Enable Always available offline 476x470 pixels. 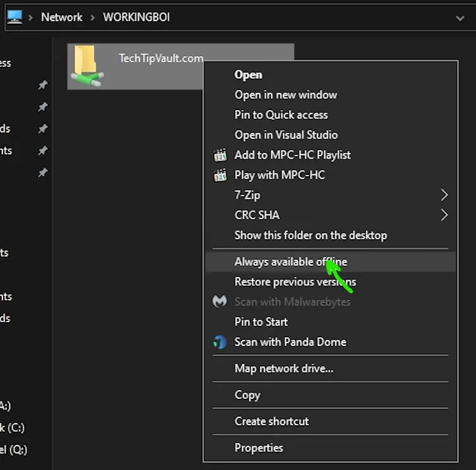tap(331, 262)
